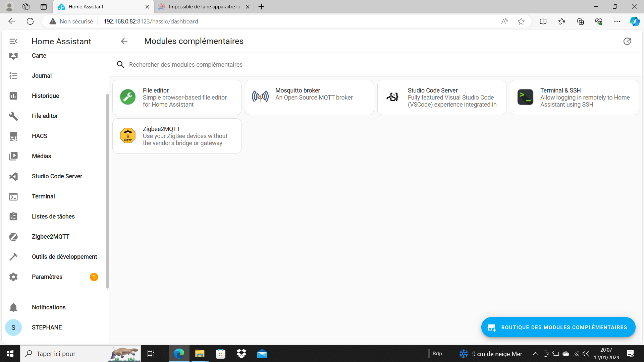Open the Terminal & SSH add-on title
This screenshot has width=644, height=362.
(x=560, y=90)
